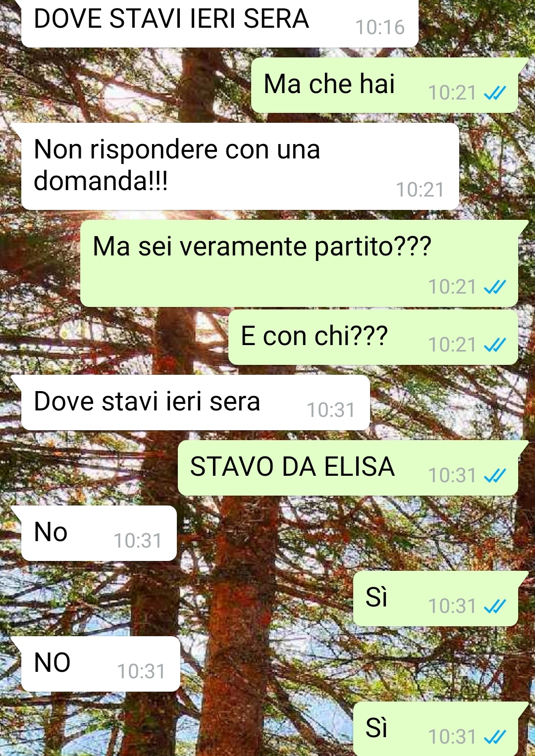Tap read ticks on 'STAVO DA ELISA' message
Viewport: 535px width, 756px height.
(495, 475)
